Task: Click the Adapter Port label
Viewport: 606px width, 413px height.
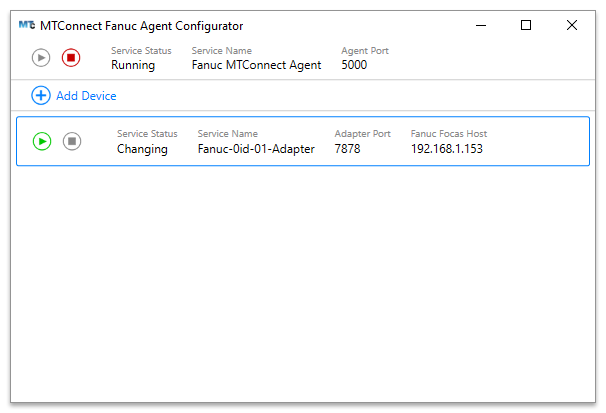Action: tap(363, 134)
